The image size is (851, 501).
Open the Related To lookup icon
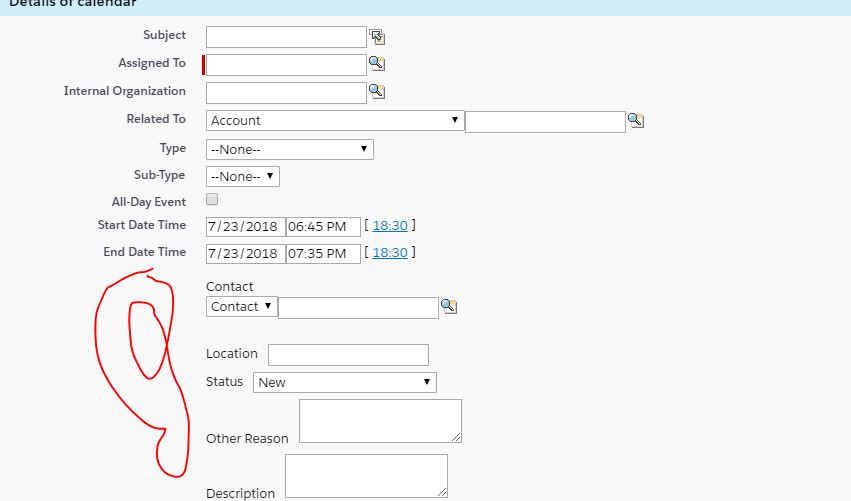[x=636, y=120]
